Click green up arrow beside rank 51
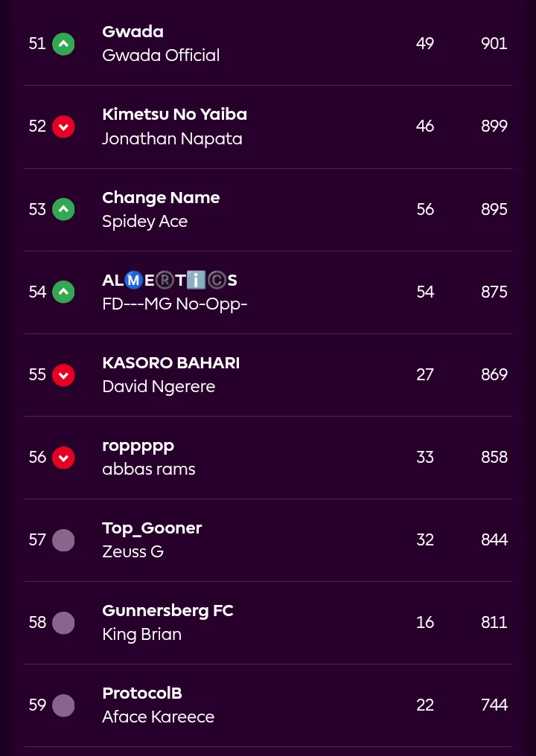Viewport: 536px width, 756px height. (x=63, y=44)
